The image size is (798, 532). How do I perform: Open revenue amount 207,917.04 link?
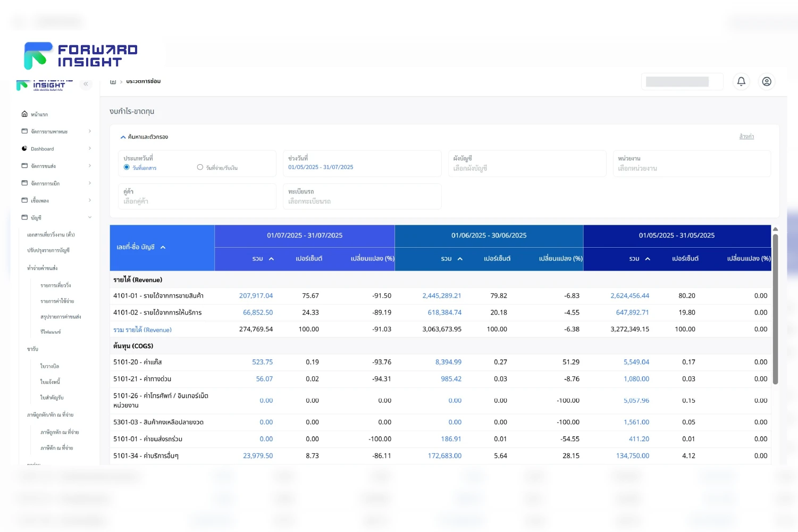[x=256, y=296]
